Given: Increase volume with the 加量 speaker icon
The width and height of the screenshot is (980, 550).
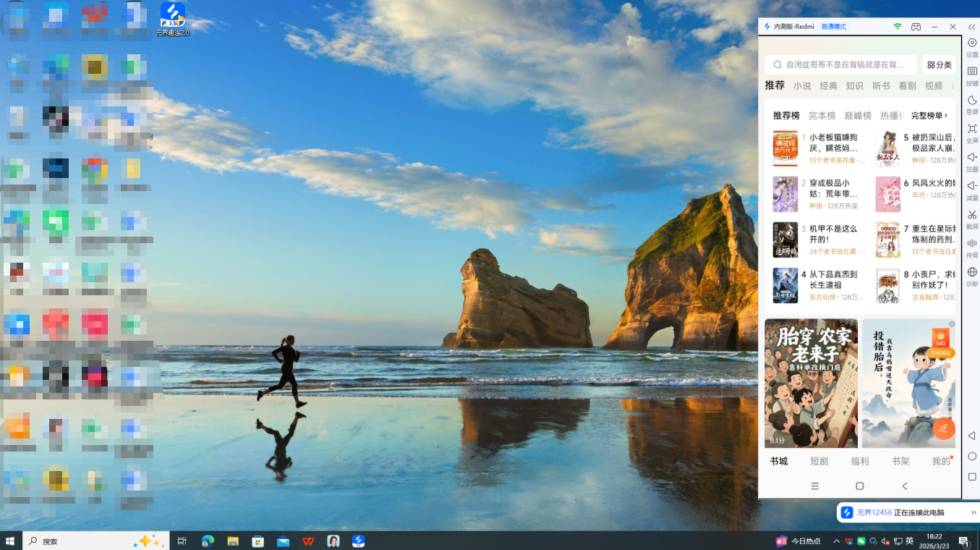Looking at the screenshot, I should tap(972, 158).
